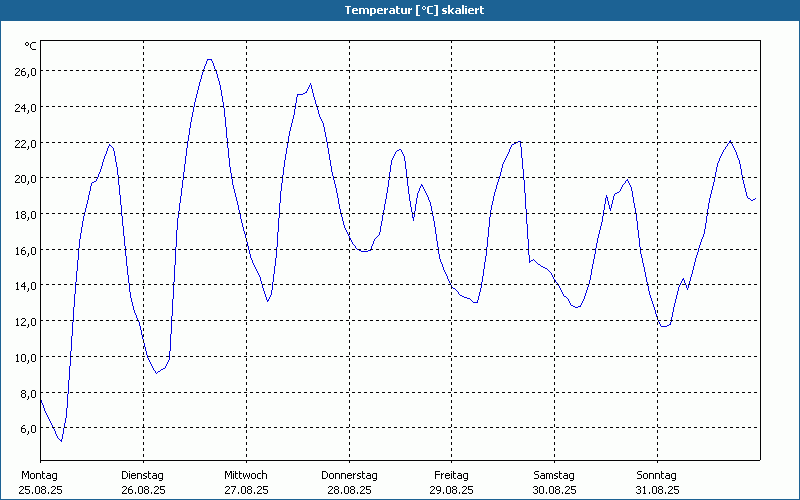Click the 10,0 y-axis label

(25, 357)
